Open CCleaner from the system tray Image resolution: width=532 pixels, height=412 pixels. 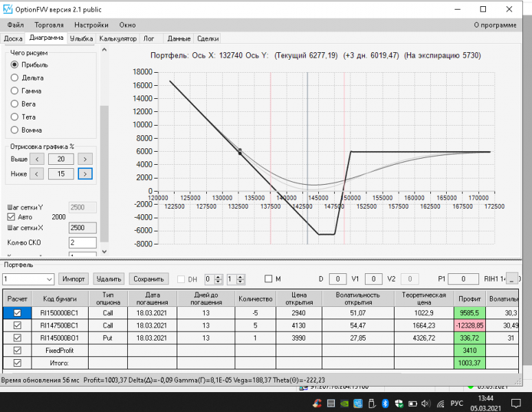(317, 403)
